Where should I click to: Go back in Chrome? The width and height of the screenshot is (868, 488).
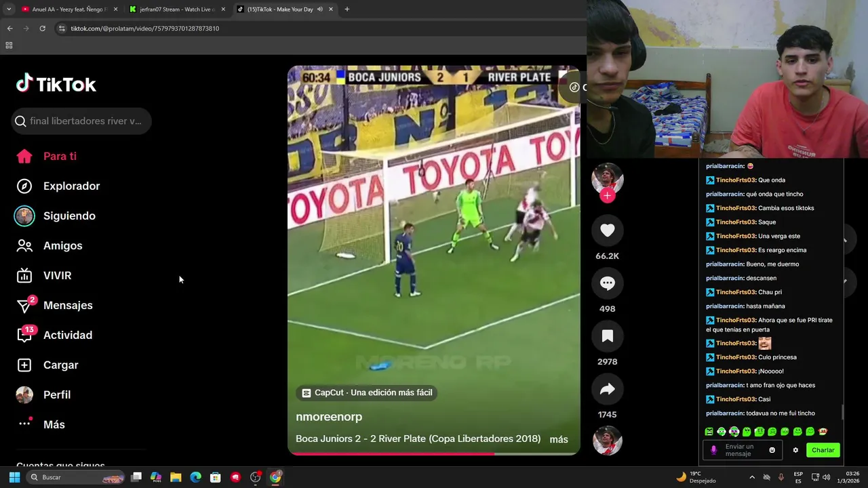pyautogui.click(x=9, y=28)
